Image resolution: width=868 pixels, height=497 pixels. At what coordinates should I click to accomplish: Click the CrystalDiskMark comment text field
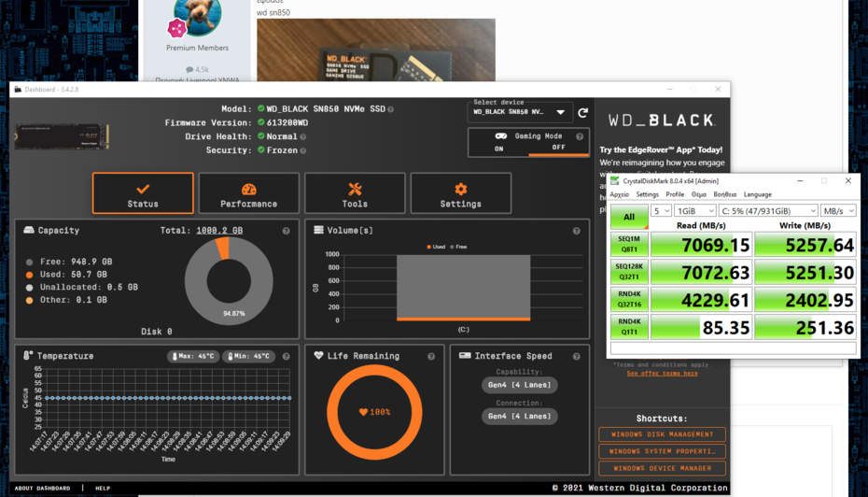point(733,348)
